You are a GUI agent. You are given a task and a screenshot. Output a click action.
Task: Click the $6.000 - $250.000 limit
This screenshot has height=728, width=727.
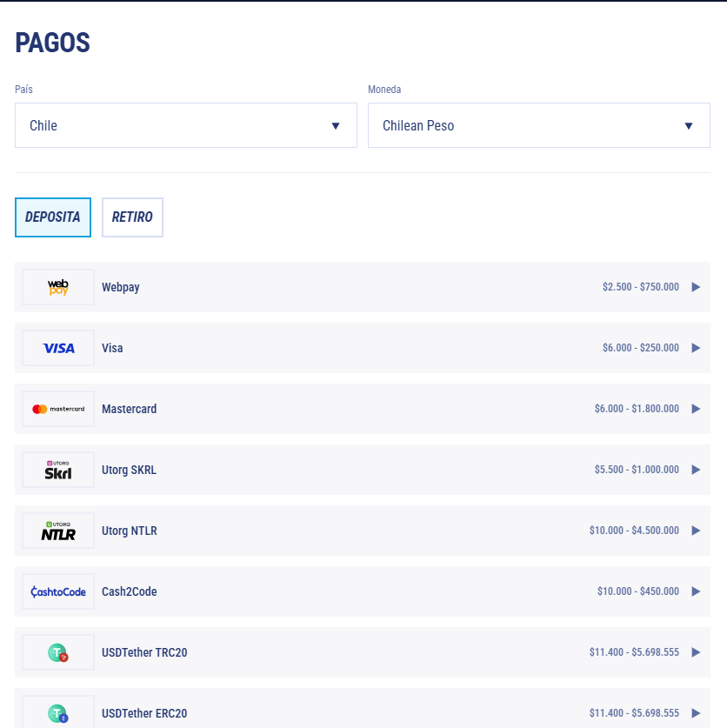[x=641, y=348]
